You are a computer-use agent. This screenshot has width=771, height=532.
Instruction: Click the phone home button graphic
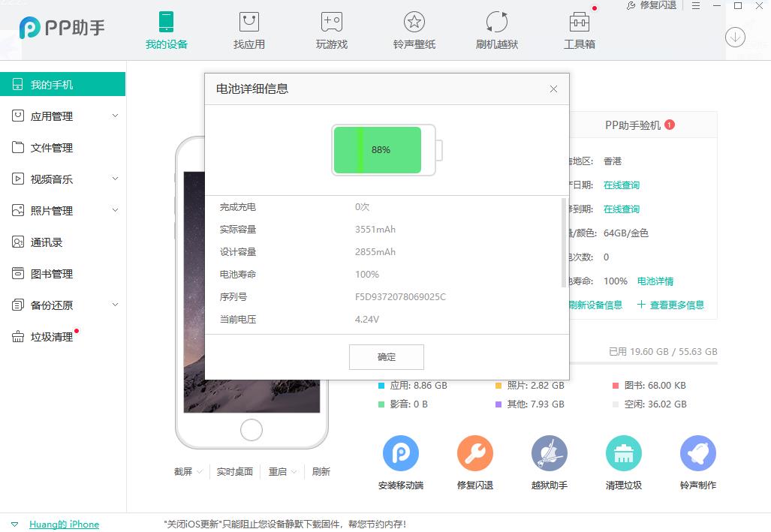pyautogui.click(x=251, y=430)
